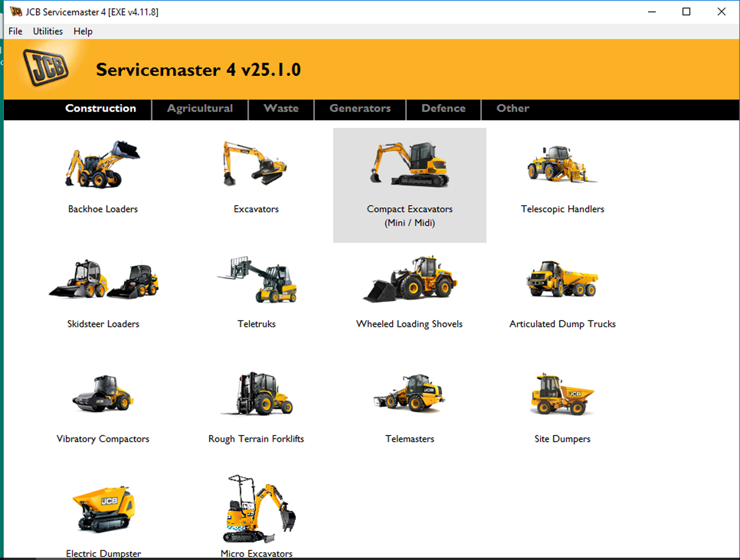Screen dimensions: 740x560
Task: Open the Skidsteer Loaders icon
Action: click(x=103, y=280)
